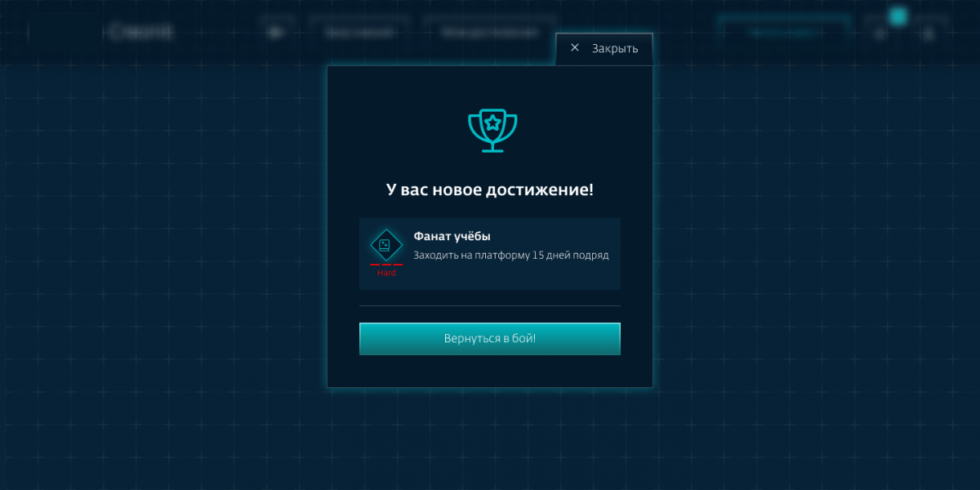Click the diamond achievement badge icon
The image size is (980, 490).
(386, 245)
